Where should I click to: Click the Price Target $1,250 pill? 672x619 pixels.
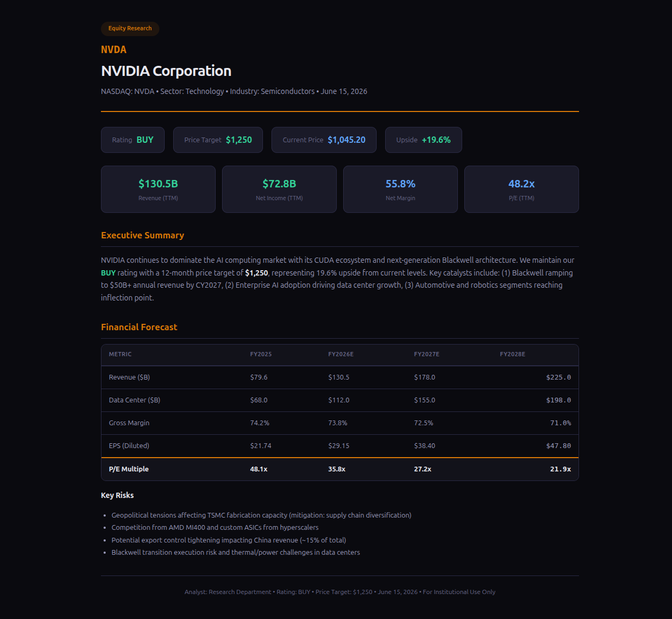pos(218,140)
